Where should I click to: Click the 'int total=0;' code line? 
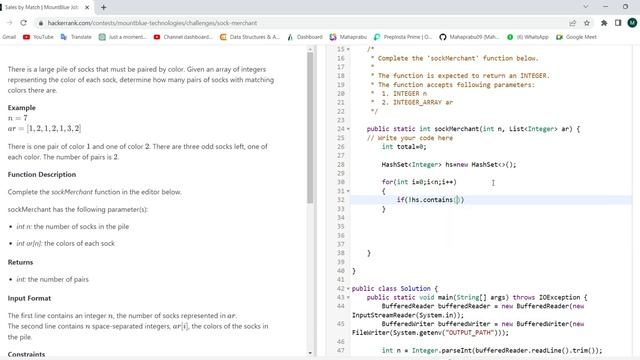point(404,147)
